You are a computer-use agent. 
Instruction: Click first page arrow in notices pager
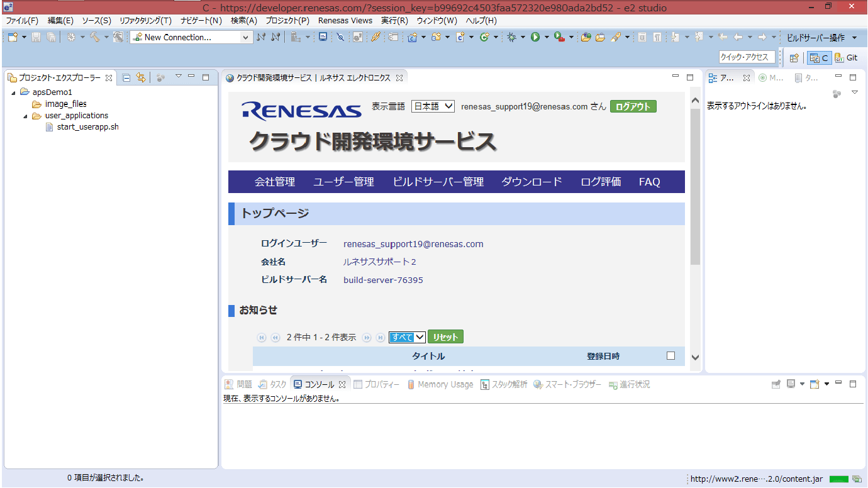coord(262,338)
